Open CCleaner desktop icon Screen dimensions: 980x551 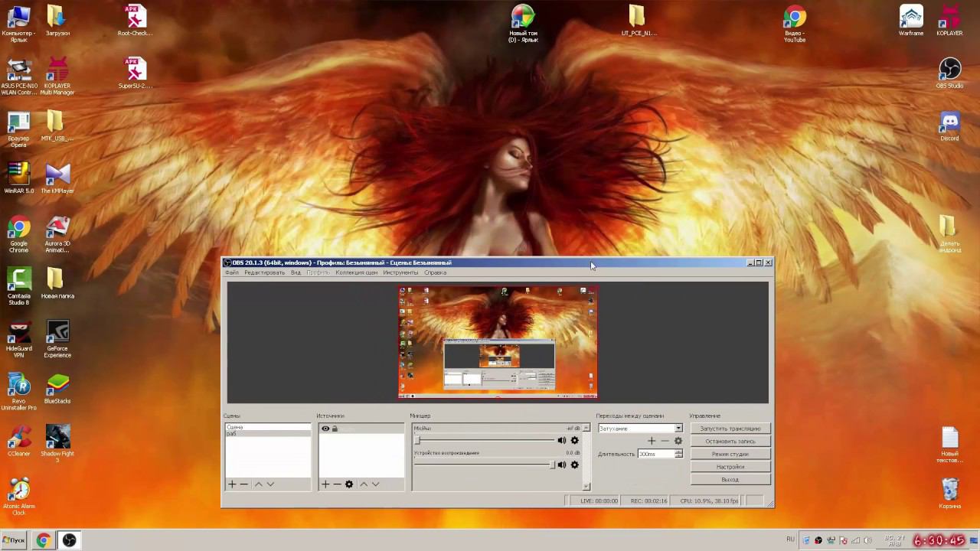point(19,442)
